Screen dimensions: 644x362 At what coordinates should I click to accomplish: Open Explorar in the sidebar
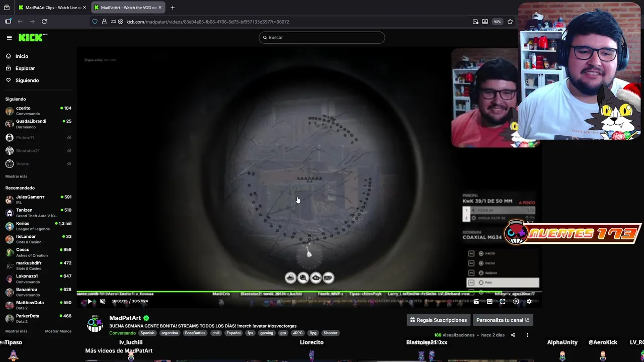[25, 68]
